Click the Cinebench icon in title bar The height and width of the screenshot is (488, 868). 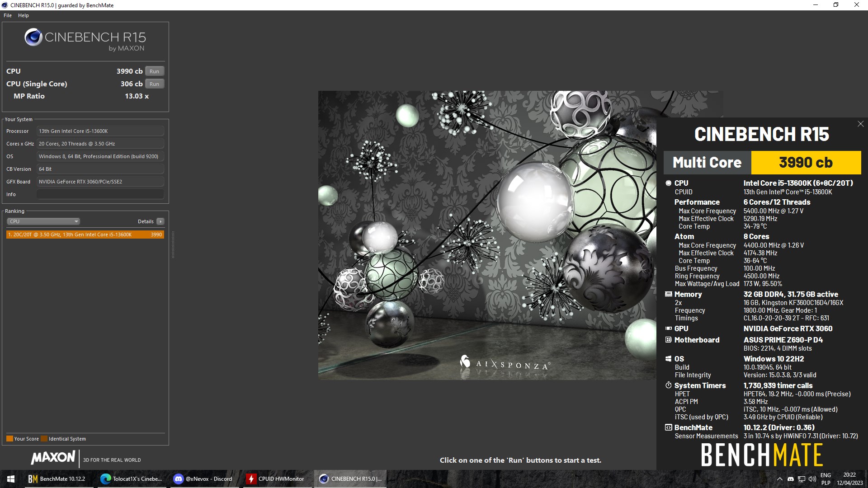coord(5,5)
